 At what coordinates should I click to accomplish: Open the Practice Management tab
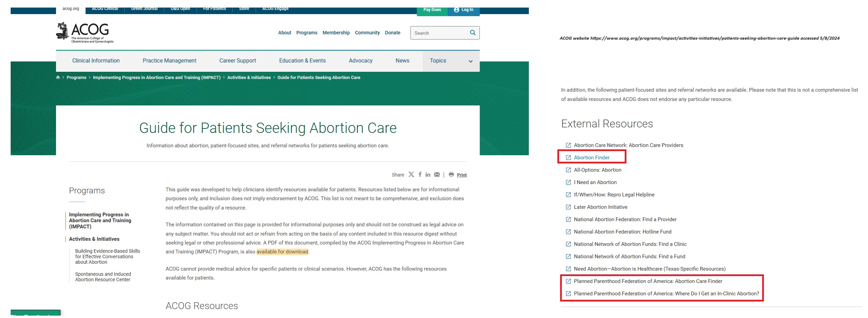(x=169, y=61)
